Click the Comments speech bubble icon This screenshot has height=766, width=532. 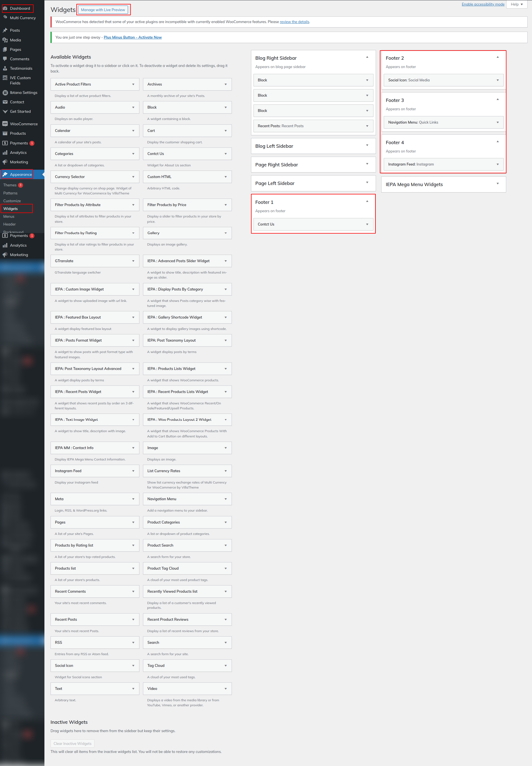click(5, 59)
